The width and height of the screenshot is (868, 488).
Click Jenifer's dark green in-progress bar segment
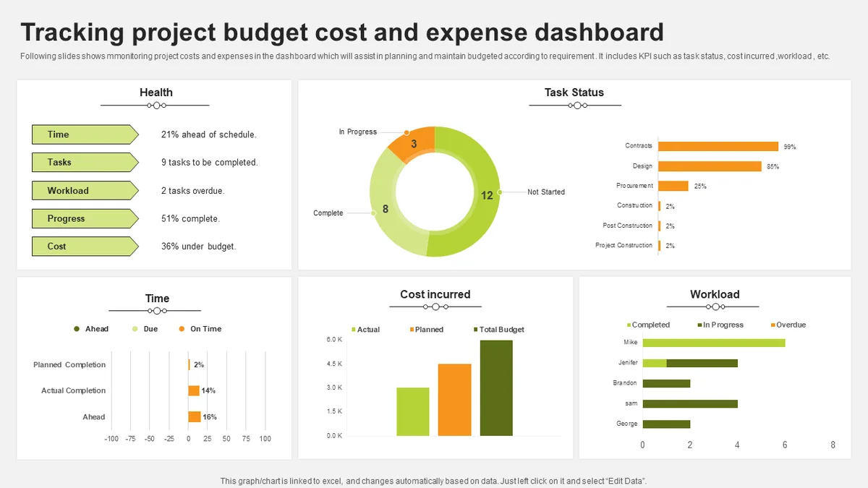tap(702, 363)
